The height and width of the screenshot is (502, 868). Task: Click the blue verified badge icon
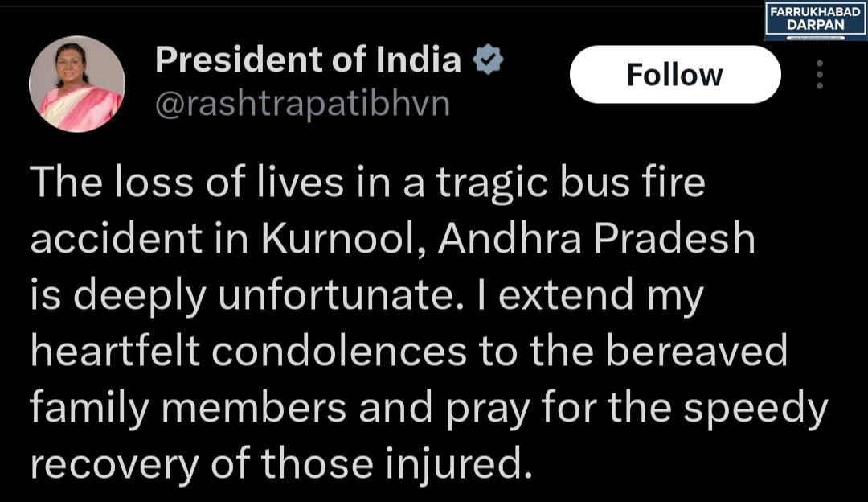pos(488,60)
